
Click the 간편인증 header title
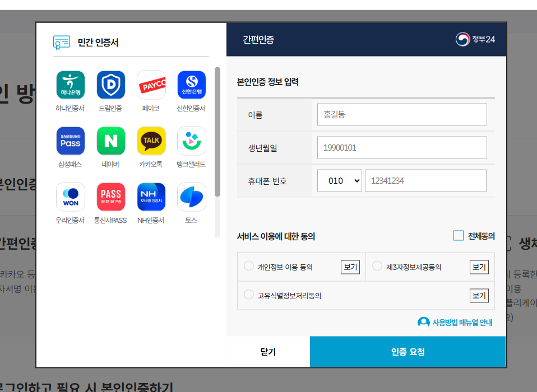pos(258,40)
